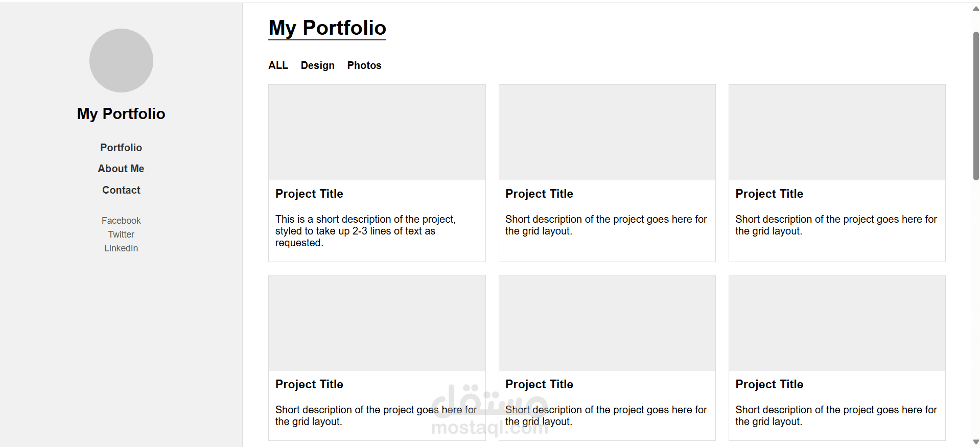
Task: Click the underlined My Portfolio main heading
Action: click(x=327, y=28)
